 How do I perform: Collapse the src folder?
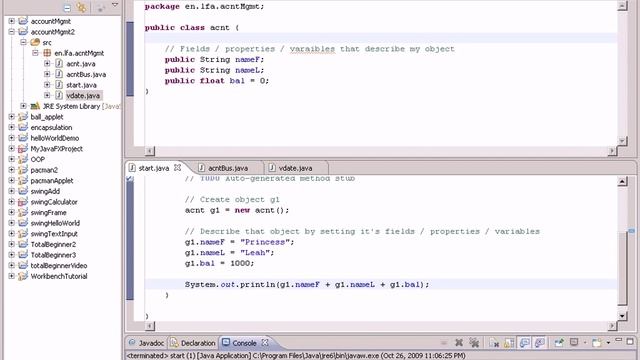[x=23, y=42]
